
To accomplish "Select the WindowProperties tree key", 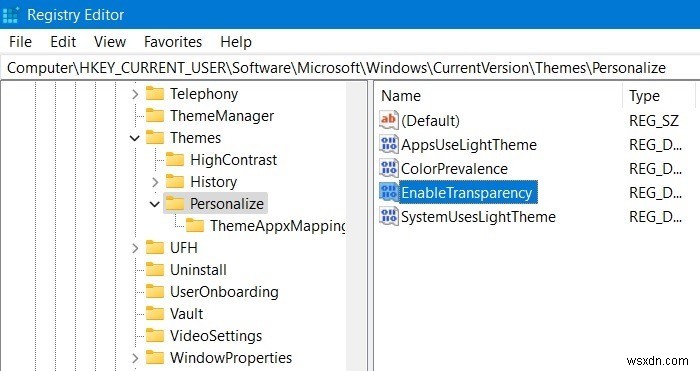I will point(231,358).
